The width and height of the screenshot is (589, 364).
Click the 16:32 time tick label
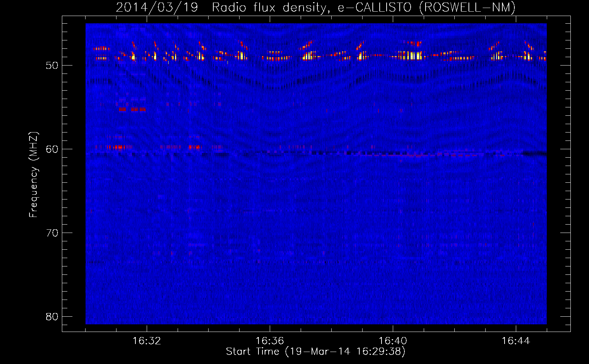click(x=147, y=341)
